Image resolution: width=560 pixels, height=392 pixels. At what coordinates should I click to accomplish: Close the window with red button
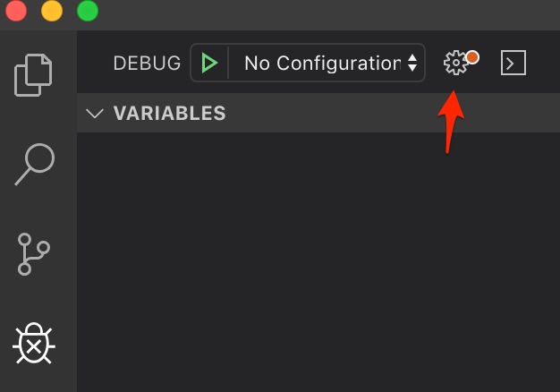(x=16, y=11)
